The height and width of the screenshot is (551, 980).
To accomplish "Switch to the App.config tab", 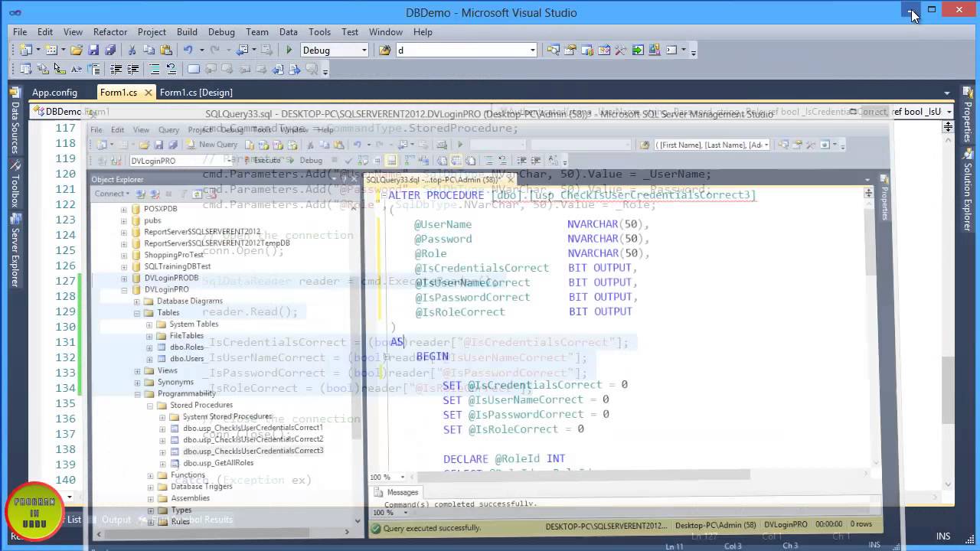I will (x=54, y=93).
